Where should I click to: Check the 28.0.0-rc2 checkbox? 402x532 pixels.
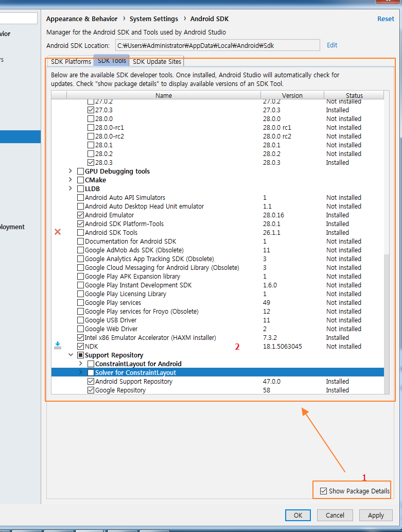point(91,136)
